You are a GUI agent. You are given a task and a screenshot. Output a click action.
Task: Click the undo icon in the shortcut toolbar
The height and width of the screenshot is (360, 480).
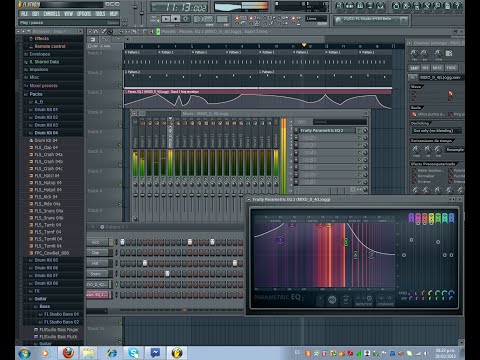click(396, 6)
